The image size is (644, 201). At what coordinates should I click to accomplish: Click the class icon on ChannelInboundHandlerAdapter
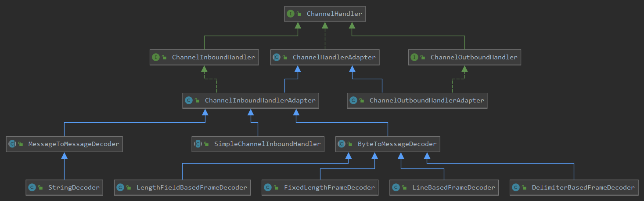[188, 100]
